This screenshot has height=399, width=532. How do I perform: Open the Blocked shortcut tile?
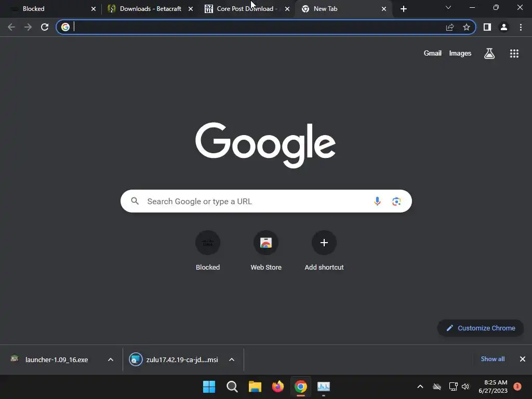(x=208, y=250)
